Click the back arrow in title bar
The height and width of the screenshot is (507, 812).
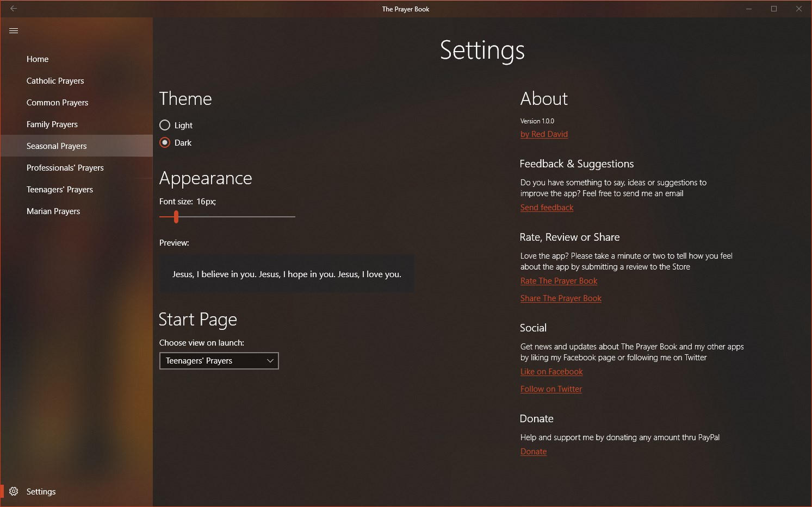pyautogui.click(x=14, y=9)
